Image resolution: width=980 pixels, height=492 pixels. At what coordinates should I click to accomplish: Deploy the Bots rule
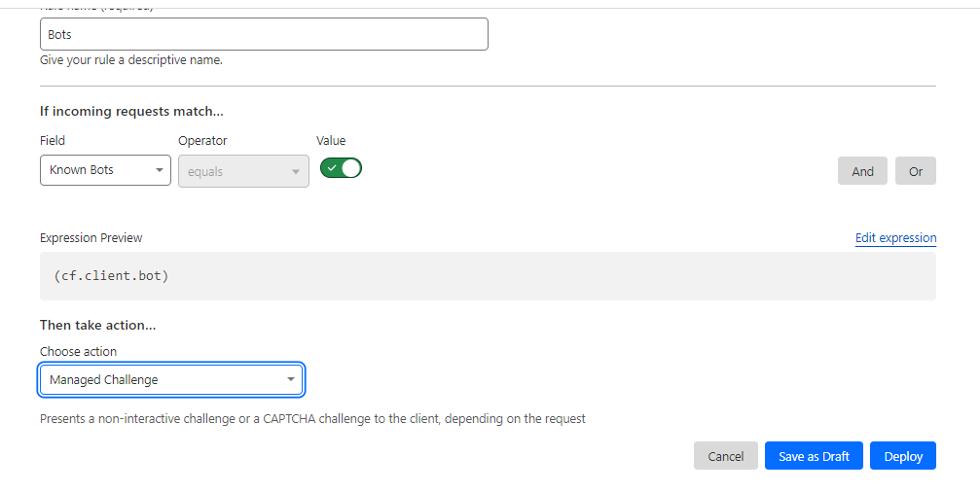point(903,456)
